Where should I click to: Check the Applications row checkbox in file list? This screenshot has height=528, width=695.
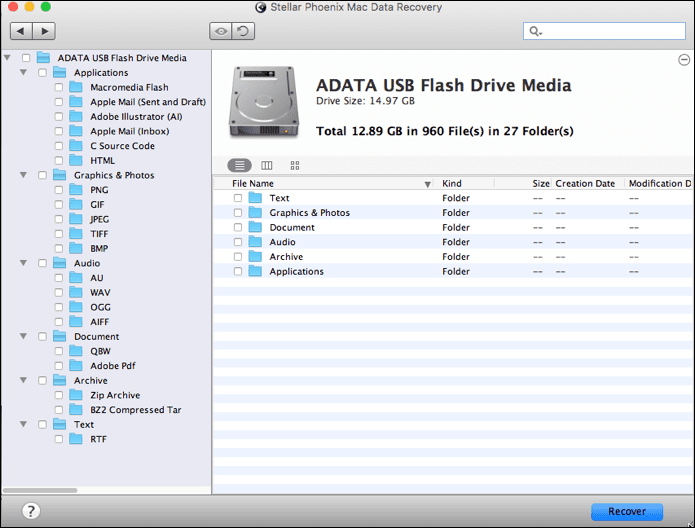pos(238,271)
